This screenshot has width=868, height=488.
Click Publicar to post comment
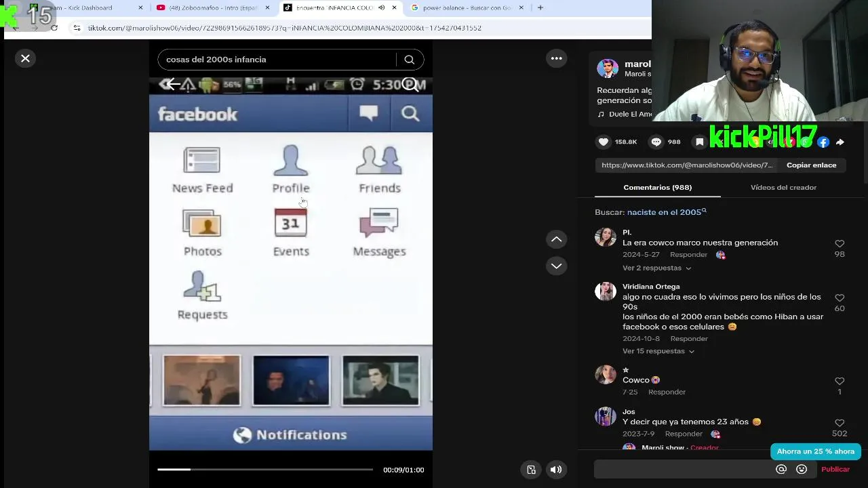pos(835,469)
